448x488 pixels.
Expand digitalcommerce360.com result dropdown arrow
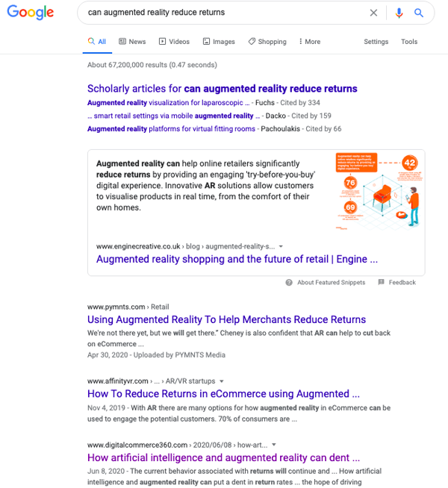274,445
